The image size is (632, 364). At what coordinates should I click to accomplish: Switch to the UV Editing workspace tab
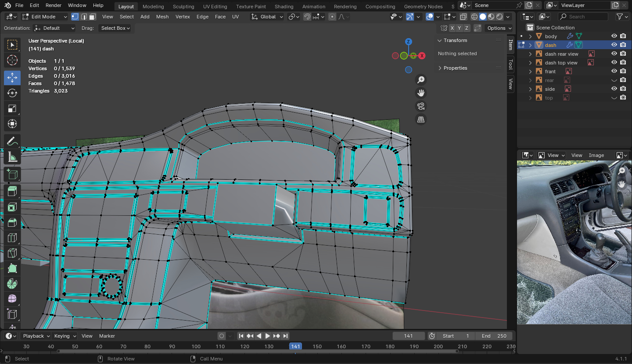pos(215,7)
